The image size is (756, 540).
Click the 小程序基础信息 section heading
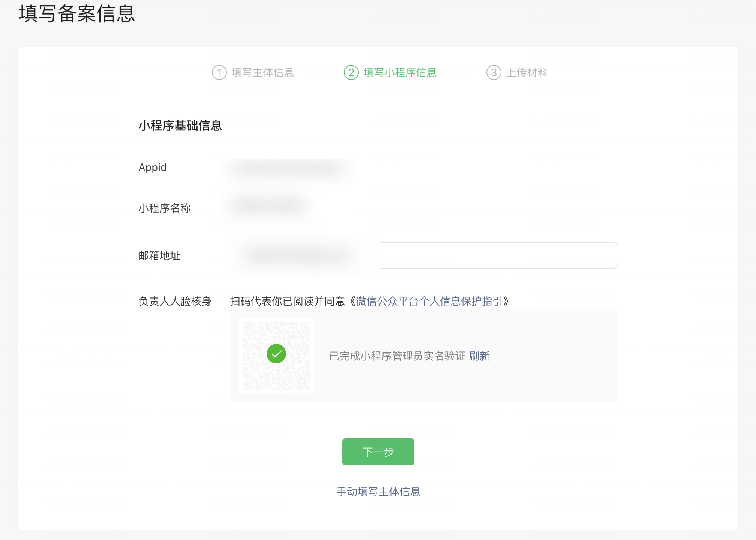click(180, 126)
